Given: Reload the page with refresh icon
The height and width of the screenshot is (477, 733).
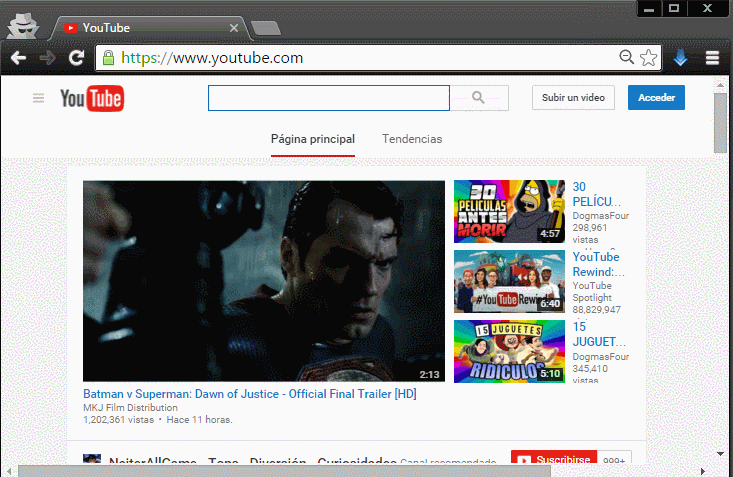Looking at the screenshot, I should (x=76, y=58).
